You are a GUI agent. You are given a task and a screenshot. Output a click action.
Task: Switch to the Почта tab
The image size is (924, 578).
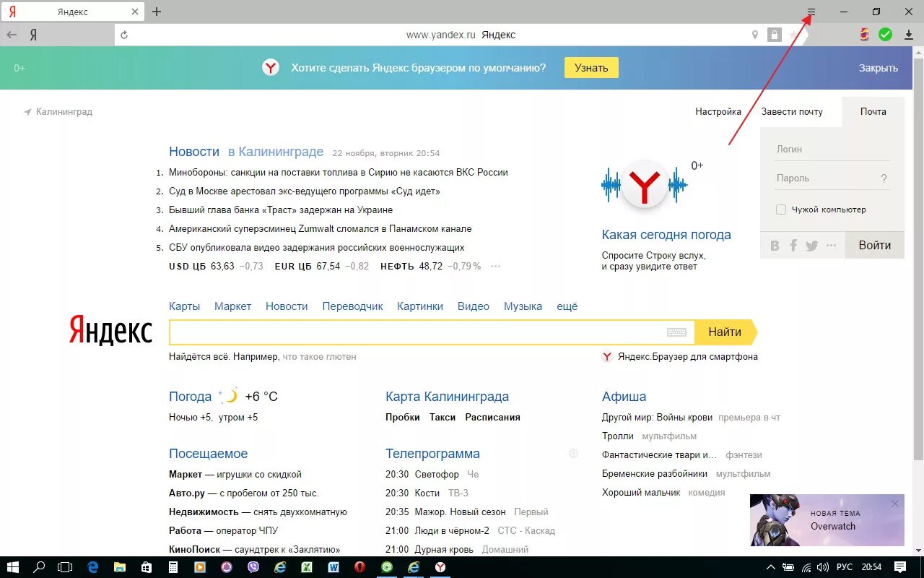pyautogui.click(x=873, y=112)
